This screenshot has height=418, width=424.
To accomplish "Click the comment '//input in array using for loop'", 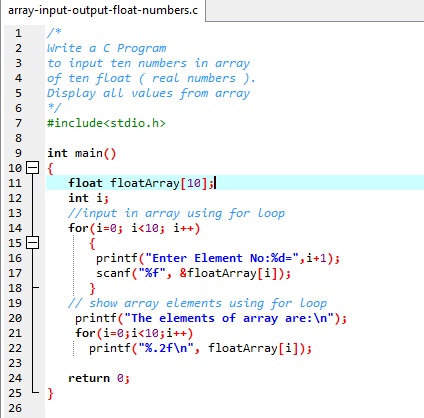I will click(177, 213).
